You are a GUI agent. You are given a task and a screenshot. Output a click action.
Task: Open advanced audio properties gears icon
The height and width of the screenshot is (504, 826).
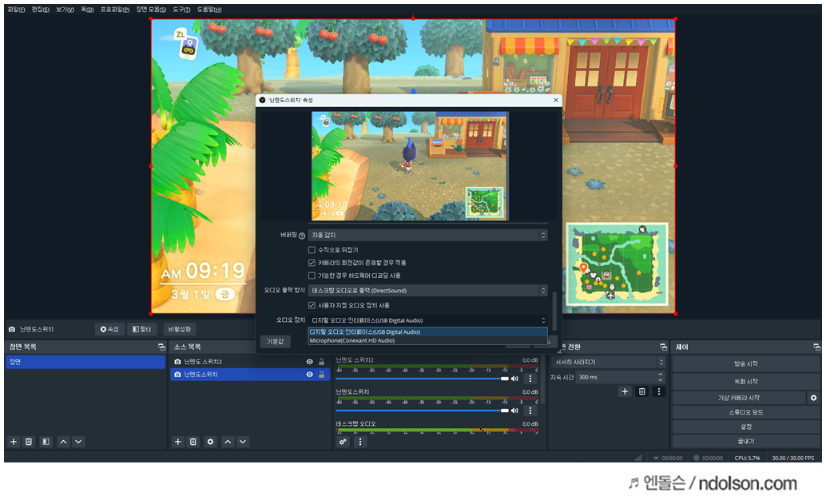point(343,442)
